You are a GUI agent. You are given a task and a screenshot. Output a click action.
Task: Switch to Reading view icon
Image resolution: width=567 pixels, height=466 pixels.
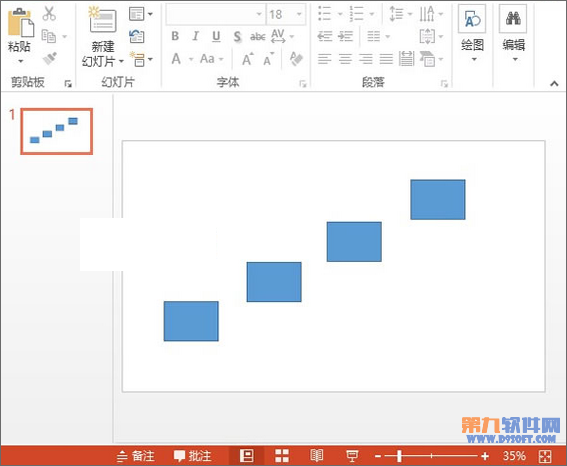316,456
